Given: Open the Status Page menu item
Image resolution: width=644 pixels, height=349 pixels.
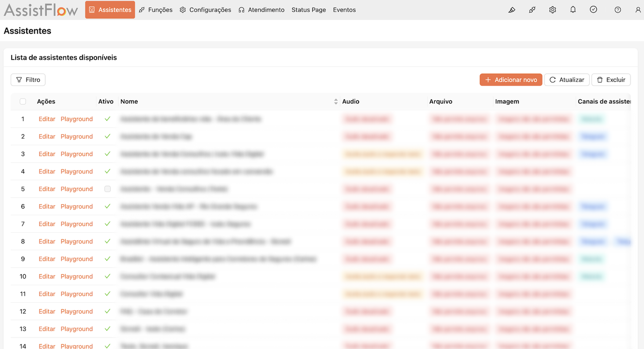Looking at the screenshot, I should pyautogui.click(x=308, y=10).
